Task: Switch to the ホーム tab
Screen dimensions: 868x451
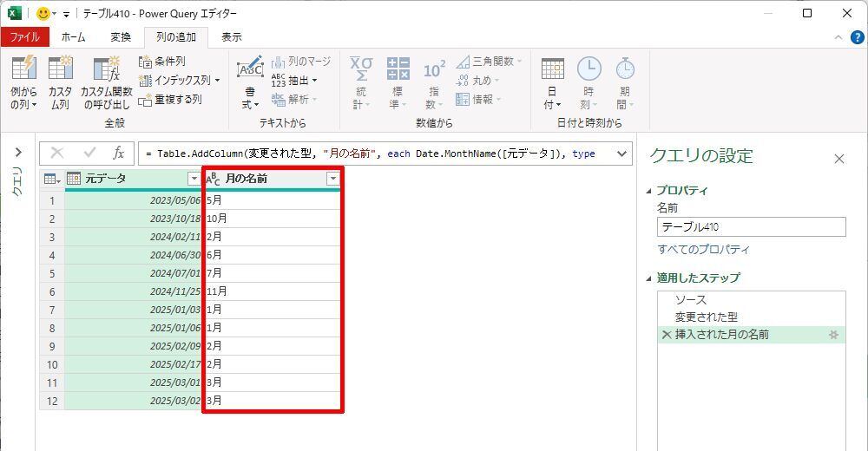Action: [73, 37]
